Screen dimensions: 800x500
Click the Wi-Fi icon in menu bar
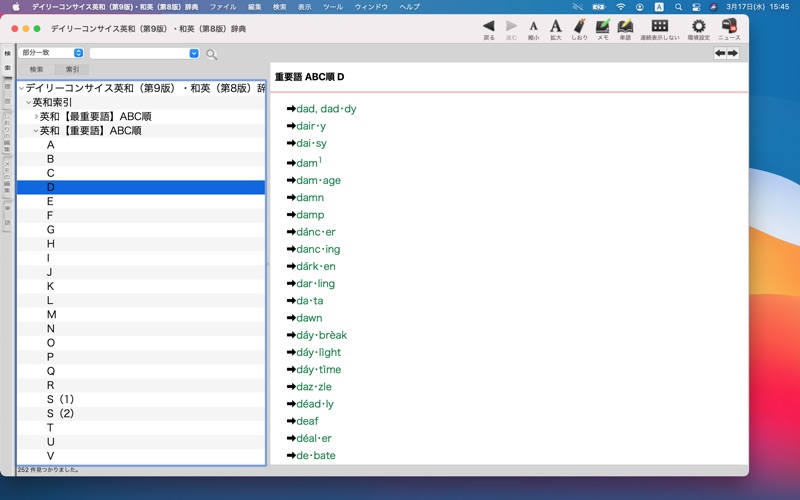[620, 7]
